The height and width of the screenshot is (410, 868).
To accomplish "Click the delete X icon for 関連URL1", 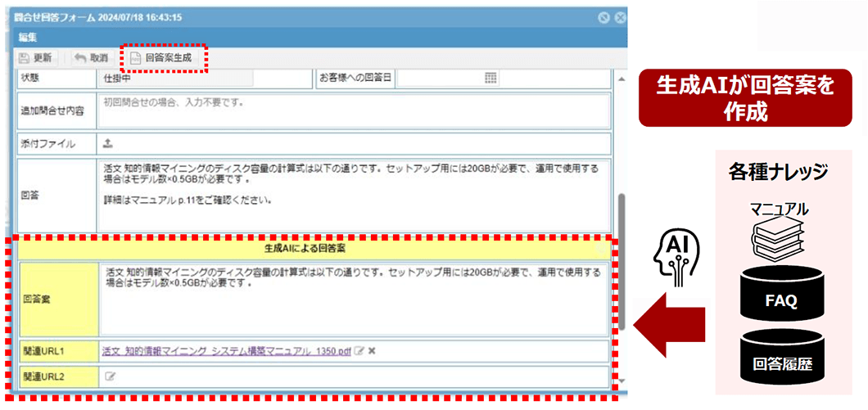I will pos(372,351).
